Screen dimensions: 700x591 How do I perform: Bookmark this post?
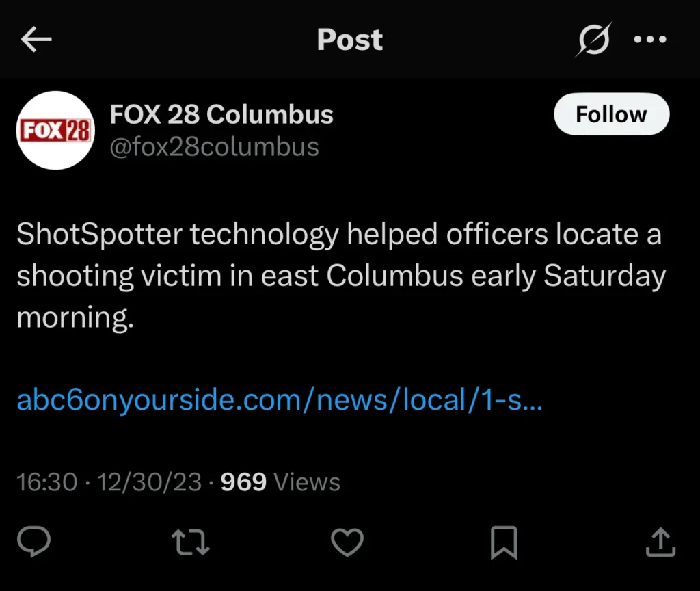pos(504,544)
